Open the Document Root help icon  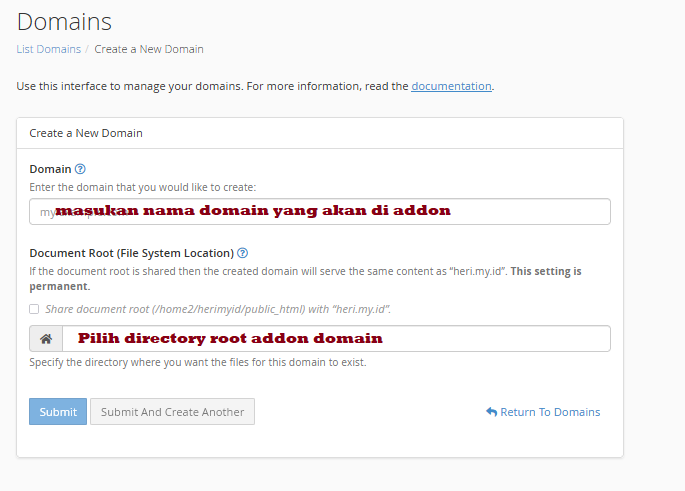[x=243, y=253]
